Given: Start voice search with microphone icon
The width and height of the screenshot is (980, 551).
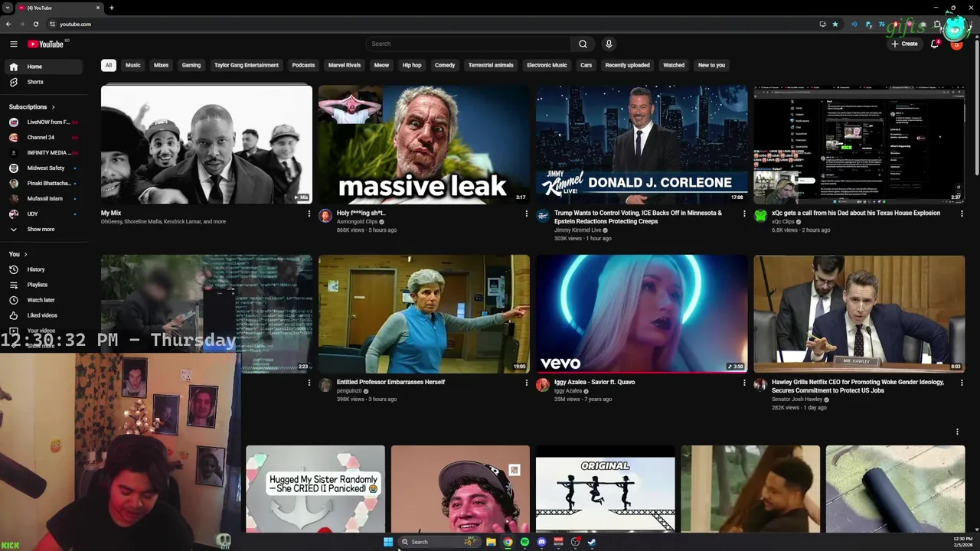Looking at the screenshot, I should point(609,44).
